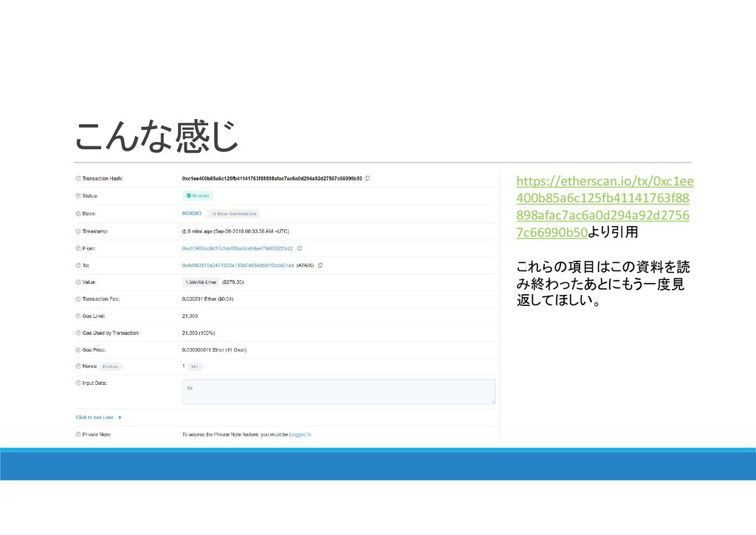Click the 0.000231 Ether ($0.04) fee text
The height and width of the screenshot is (535, 756).
pos(207,299)
